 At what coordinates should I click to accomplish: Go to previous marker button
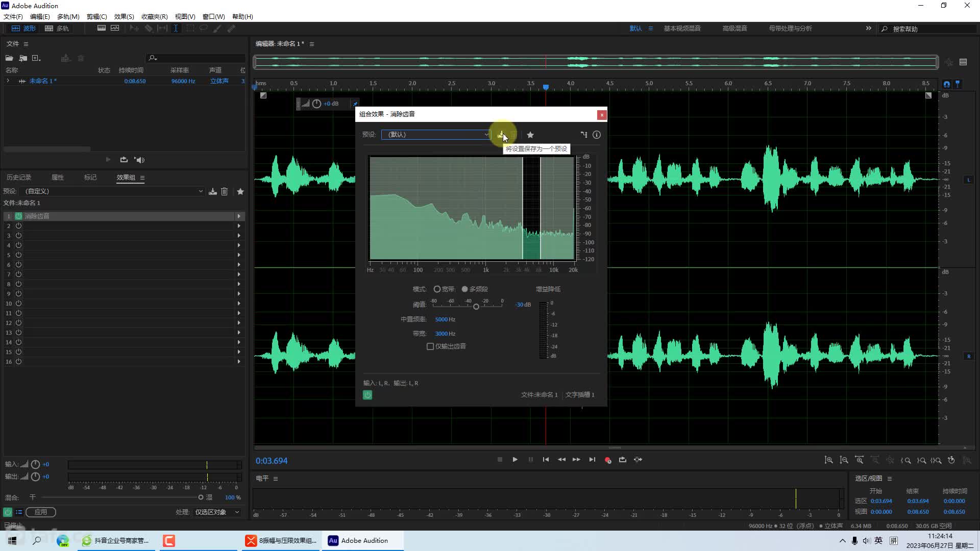tap(546, 460)
